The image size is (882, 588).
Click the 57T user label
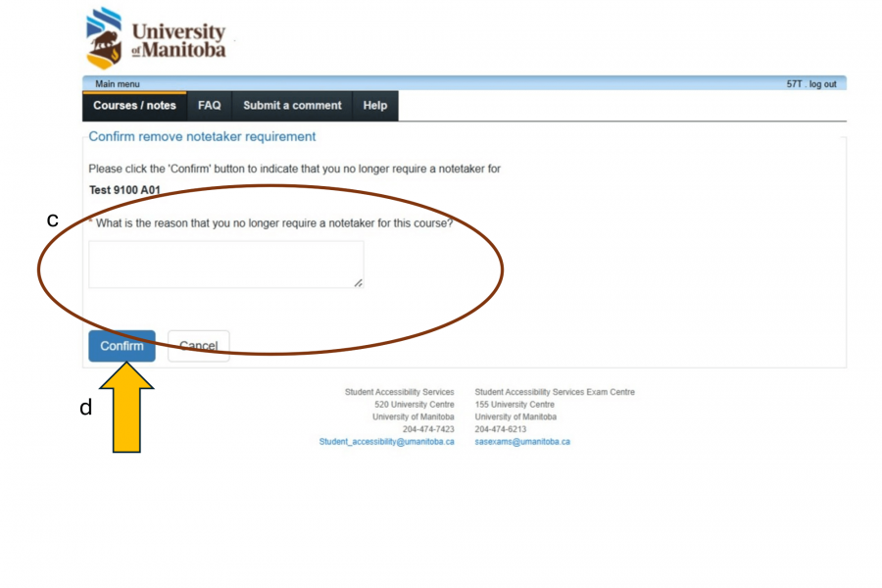(x=794, y=84)
